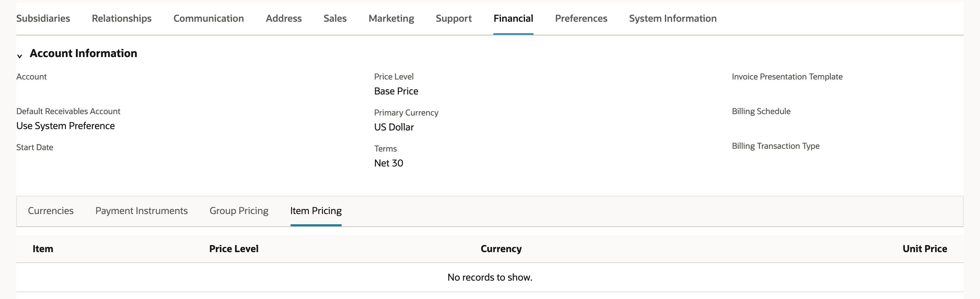
Task: Select the Sales tab
Action: point(335,18)
